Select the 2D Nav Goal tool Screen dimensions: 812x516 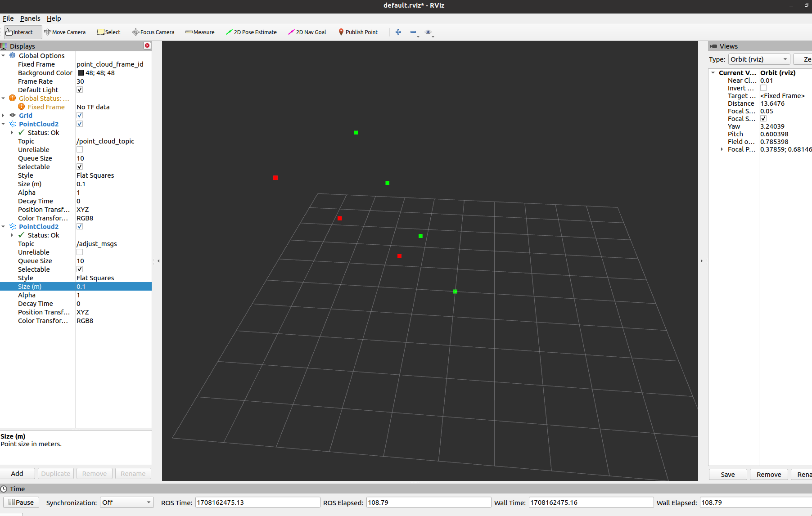point(307,32)
